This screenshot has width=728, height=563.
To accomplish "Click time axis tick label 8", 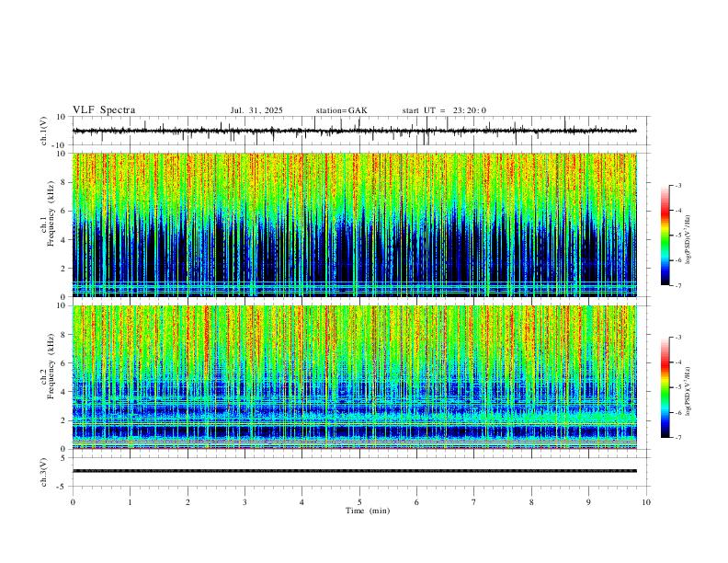I will 531,502.
